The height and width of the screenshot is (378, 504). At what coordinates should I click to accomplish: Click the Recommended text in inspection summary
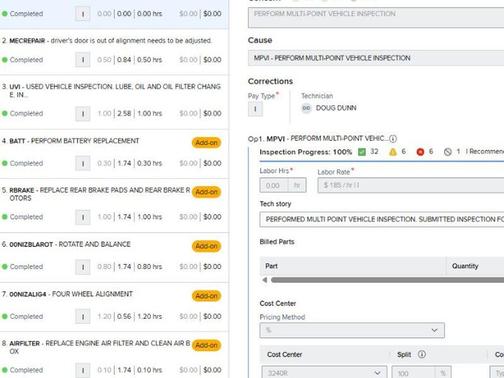coord(487,152)
